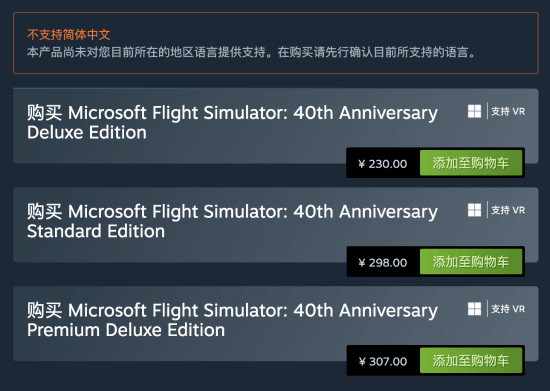Click the ¥ 298.00 price tag
Image resolution: width=550 pixels, height=391 pixels.
point(383,263)
